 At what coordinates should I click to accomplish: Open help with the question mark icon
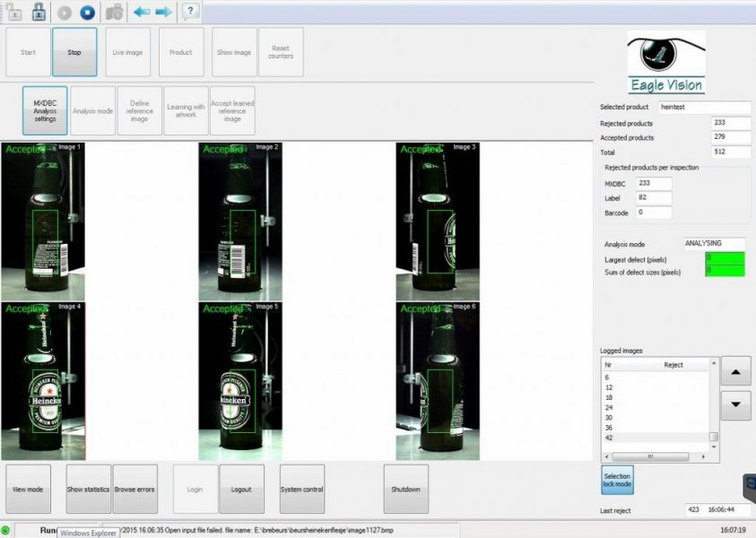click(190, 11)
